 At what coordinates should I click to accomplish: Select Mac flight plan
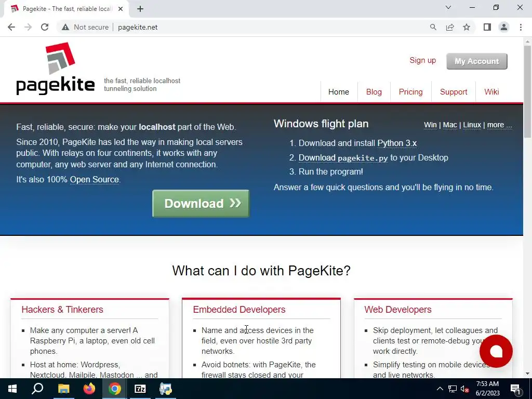click(450, 125)
